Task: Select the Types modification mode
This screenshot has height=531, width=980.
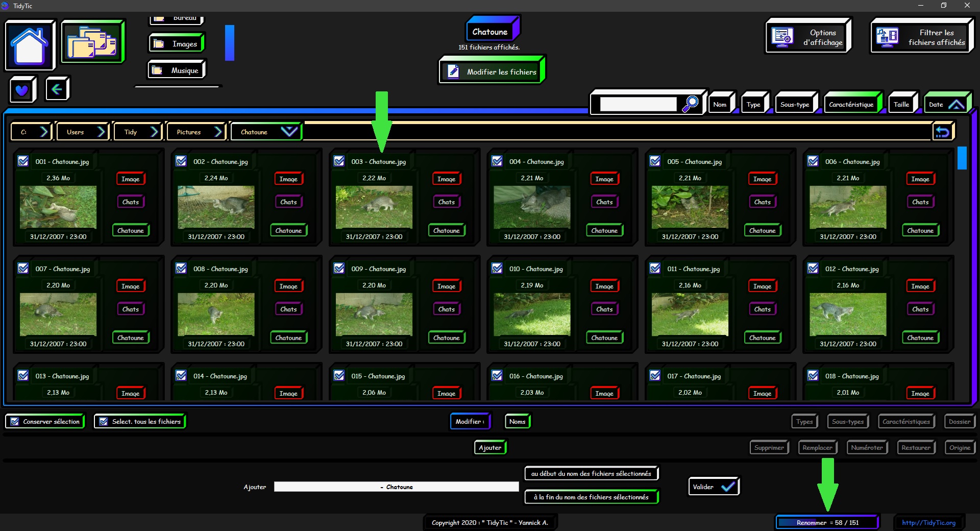Action: (x=805, y=422)
